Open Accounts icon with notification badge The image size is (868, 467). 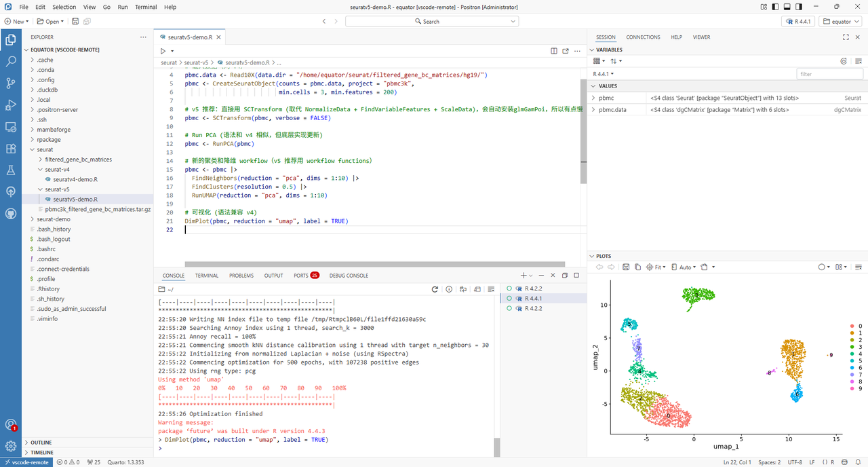tap(11, 425)
